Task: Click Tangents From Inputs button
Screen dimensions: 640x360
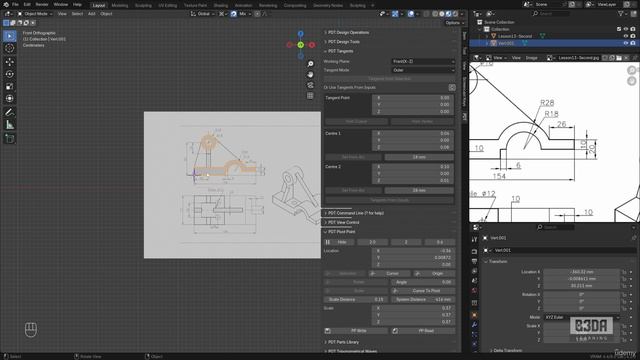Action: 389,200
